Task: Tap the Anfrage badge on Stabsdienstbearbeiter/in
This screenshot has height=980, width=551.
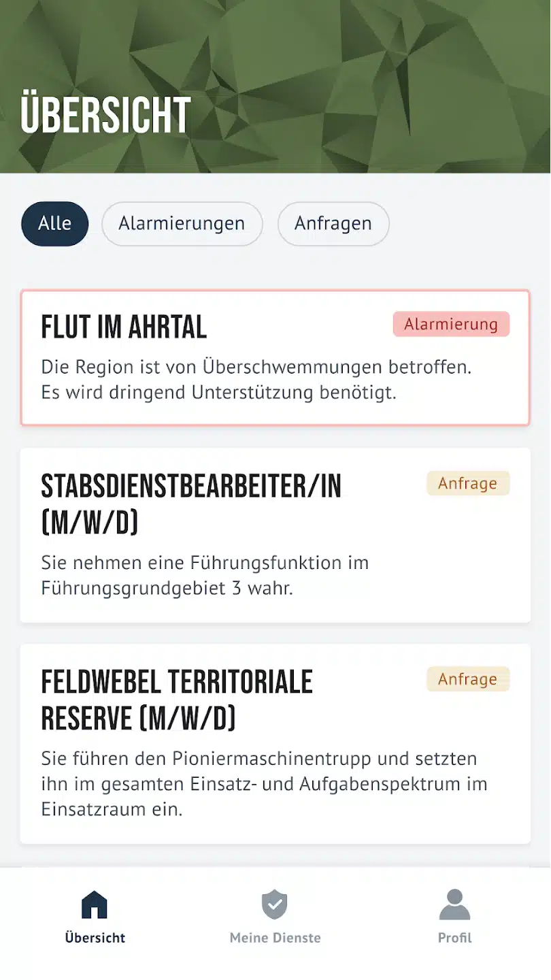Action: tap(467, 484)
